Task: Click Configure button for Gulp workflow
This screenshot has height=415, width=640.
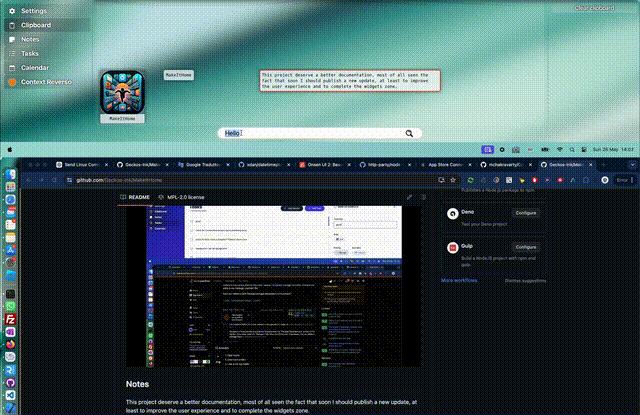Action: pos(525,246)
